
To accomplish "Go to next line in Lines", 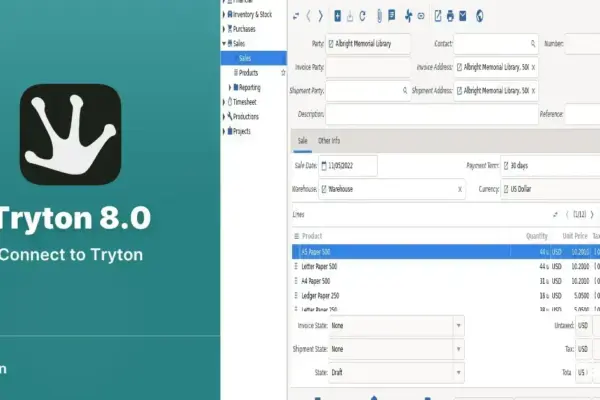I will (x=592, y=215).
